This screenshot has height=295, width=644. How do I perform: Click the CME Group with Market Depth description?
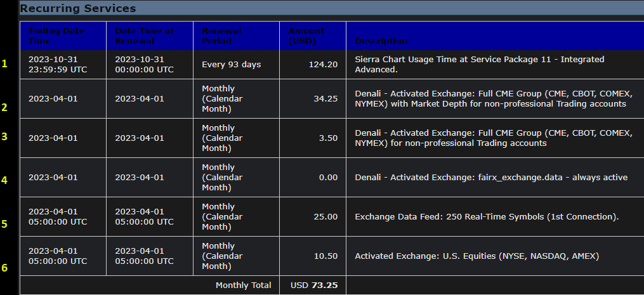490,99
